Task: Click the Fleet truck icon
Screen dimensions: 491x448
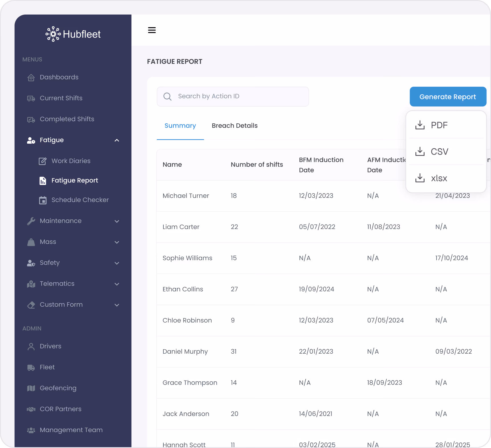Action: coord(31,367)
